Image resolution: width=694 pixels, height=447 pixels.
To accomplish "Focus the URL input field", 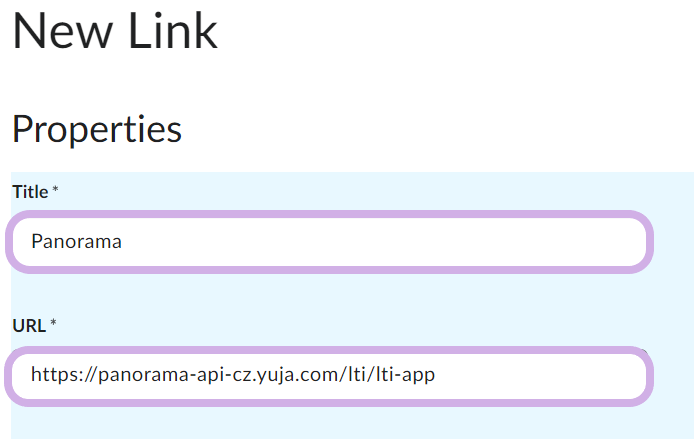I will 330,376.
